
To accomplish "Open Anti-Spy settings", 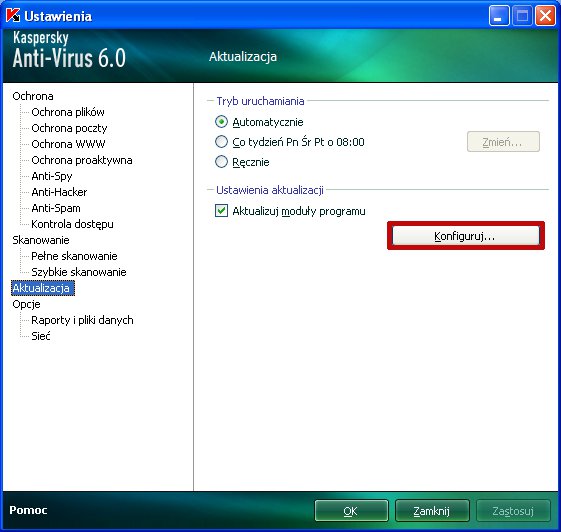I will pos(52,176).
